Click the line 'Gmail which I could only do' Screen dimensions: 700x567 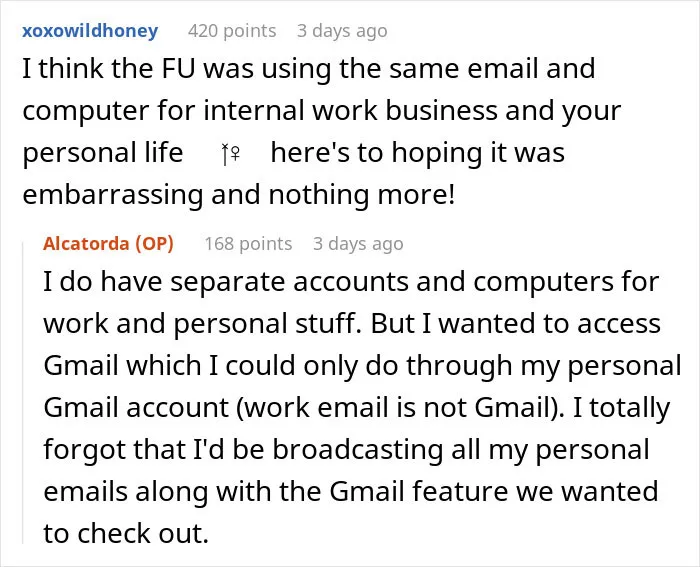point(362,366)
